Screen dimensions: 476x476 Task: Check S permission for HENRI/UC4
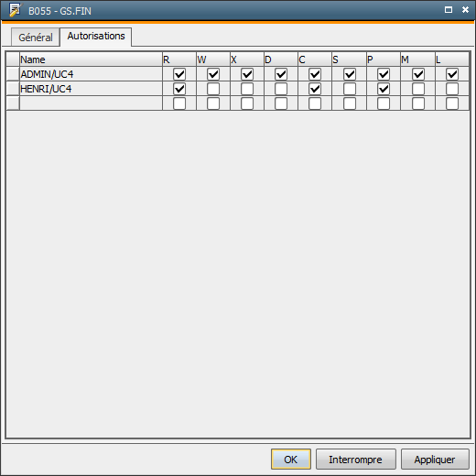tap(350, 89)
